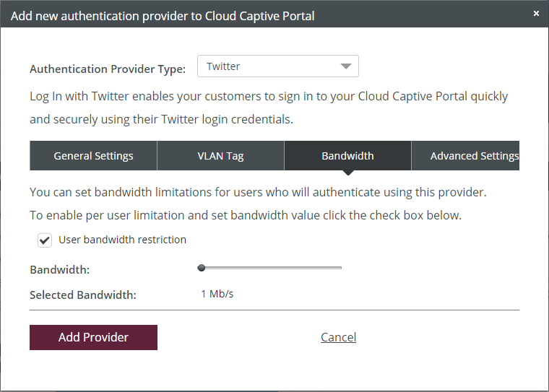Viewport: 549px width, 392px height.
Task: Click the '1 Mb/s' selected bandwidth value
Action: [x=217, y=294]
